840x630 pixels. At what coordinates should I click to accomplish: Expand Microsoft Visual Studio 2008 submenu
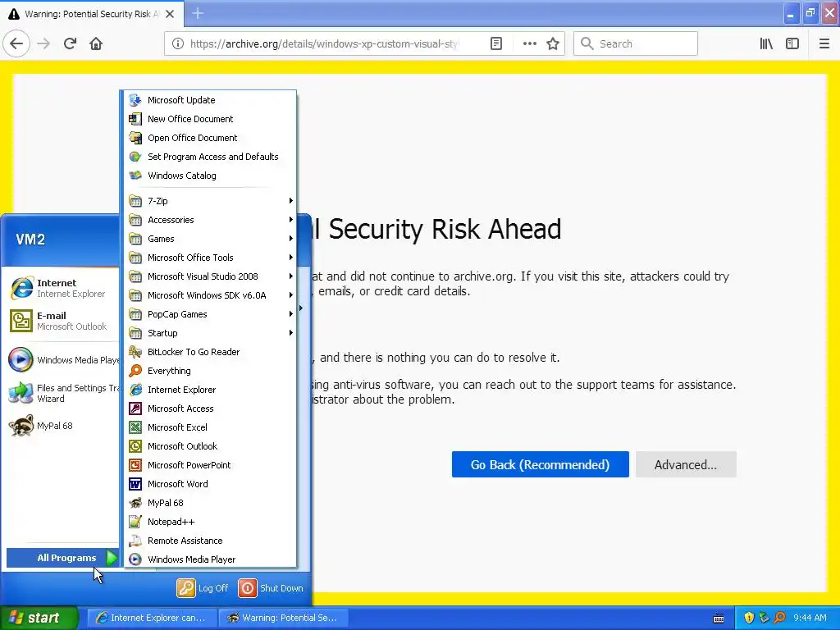pos(210,276)
